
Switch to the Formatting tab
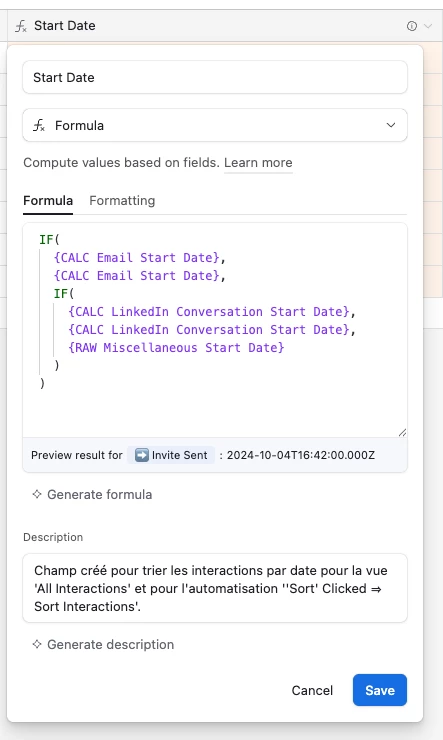(122, 201)
